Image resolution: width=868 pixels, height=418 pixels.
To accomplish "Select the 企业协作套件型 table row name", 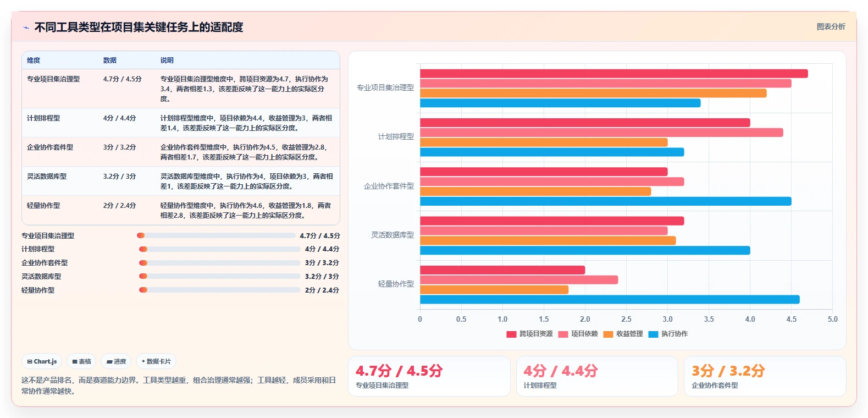I will (x=50, y=147).
